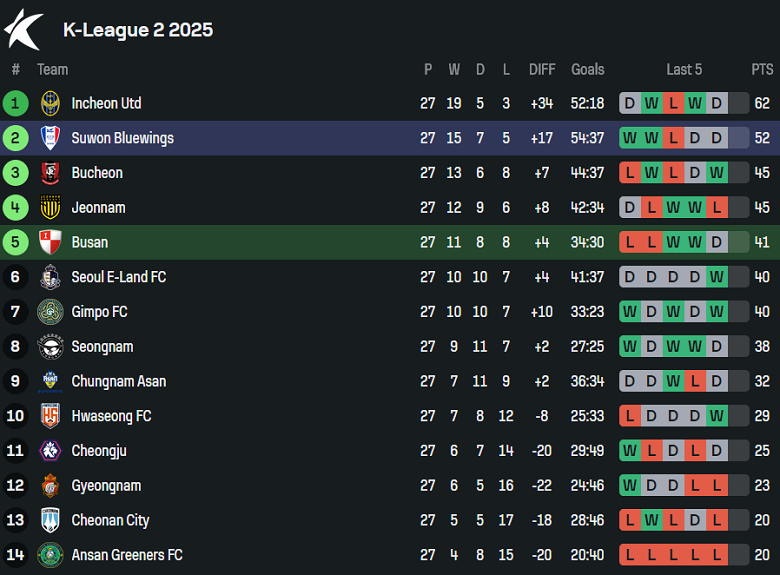This screenshot has height=575, width=780.
Task: Click Suwon Bluewings team crest
Action: click(50, 138)
